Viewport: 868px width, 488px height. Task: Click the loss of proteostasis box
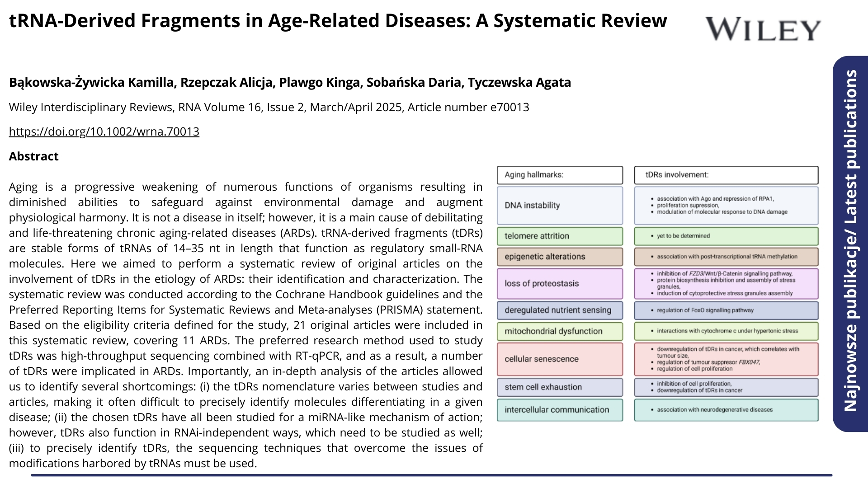[560, 284]
